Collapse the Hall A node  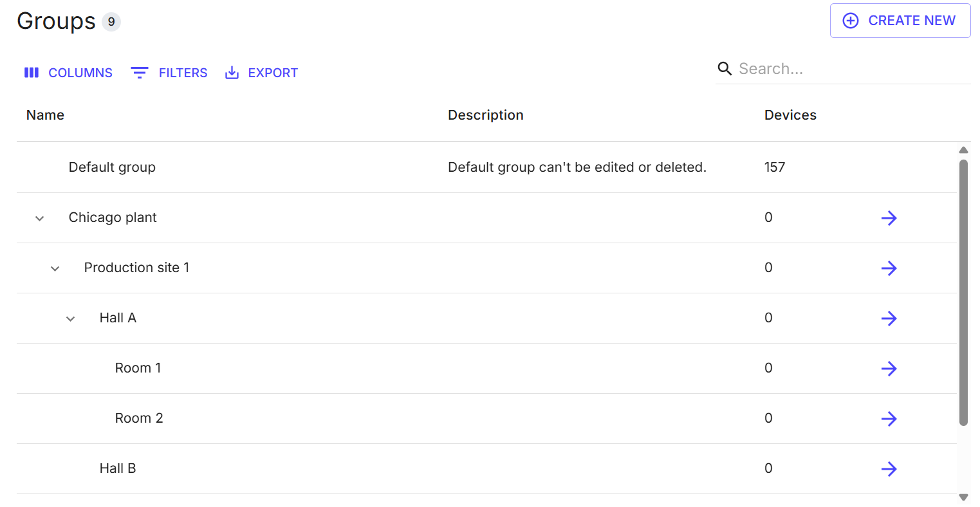tap(71, 319)
